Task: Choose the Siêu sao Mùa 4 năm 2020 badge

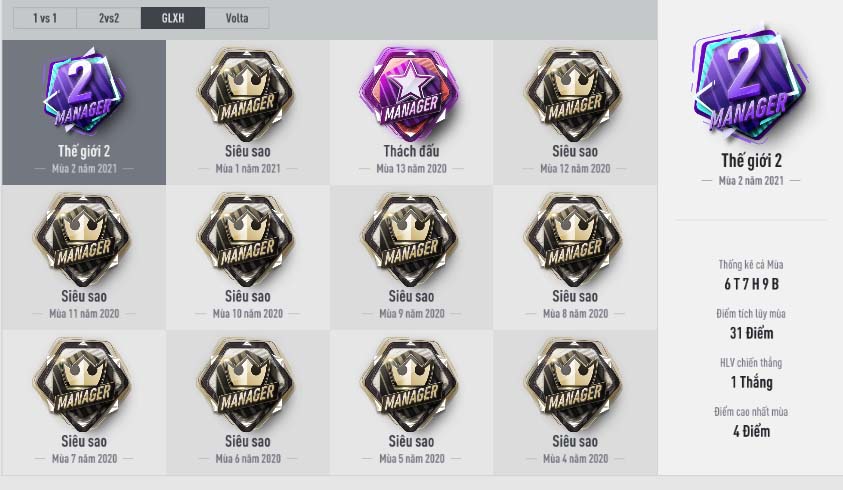Action: pyautogui.click(x=575, y=402)
